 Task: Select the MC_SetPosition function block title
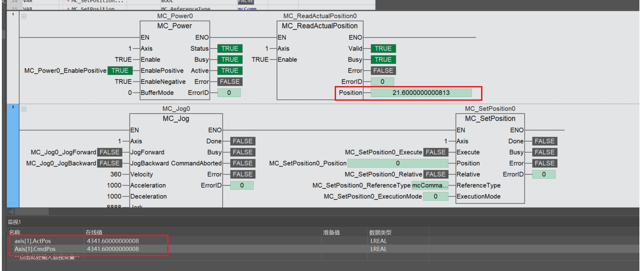pos(490,119)
